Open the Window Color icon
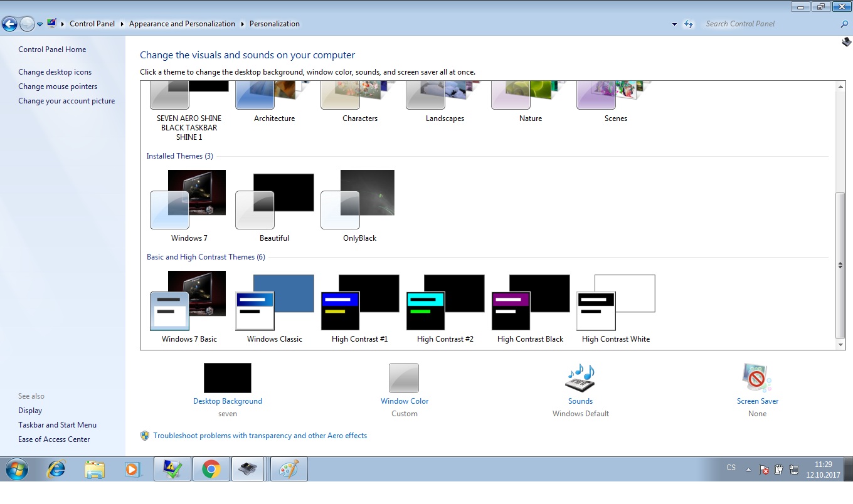Image resolution: width=853 pixels, height=504 pixels. point(404,378)
